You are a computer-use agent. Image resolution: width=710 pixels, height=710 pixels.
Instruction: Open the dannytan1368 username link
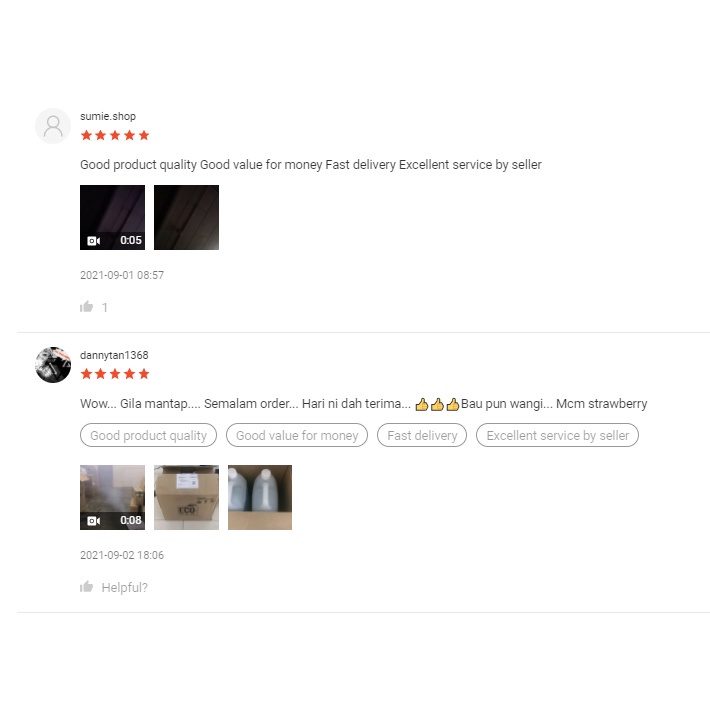point(114,355)
